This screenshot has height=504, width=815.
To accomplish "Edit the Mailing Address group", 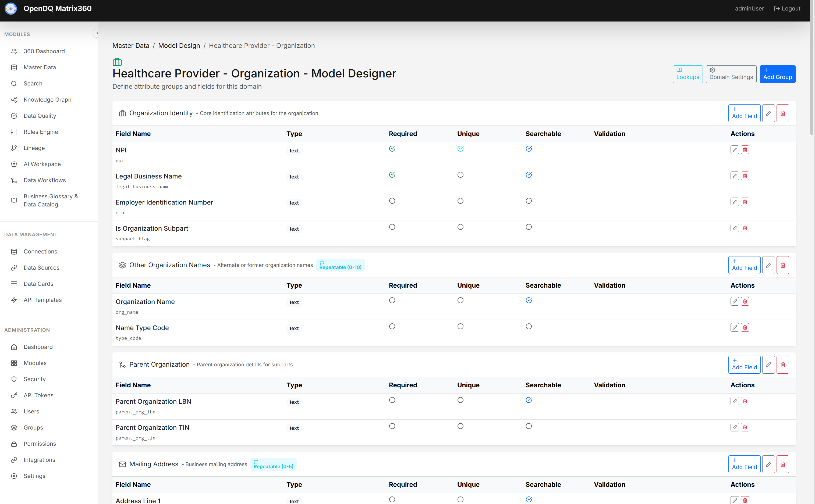I will pyautogui.click(x=768, y=464).
